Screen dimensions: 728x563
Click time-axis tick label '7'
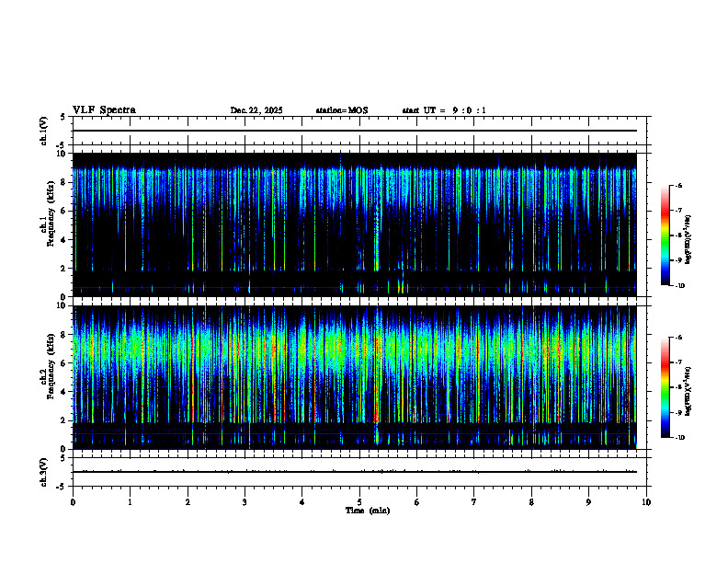pyautogui.click(x=474, y=502)
